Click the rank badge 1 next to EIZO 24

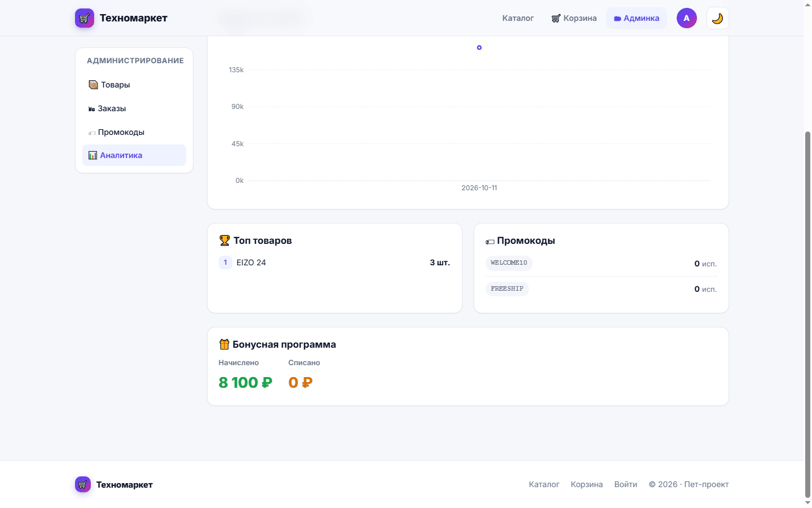[x=226, y=262]
